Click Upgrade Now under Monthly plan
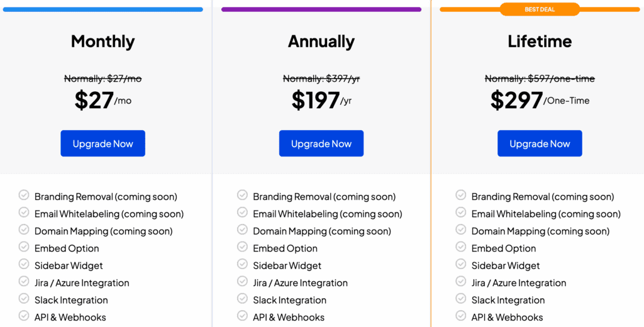This screenshot has width=644, height=327. (103, 143)
